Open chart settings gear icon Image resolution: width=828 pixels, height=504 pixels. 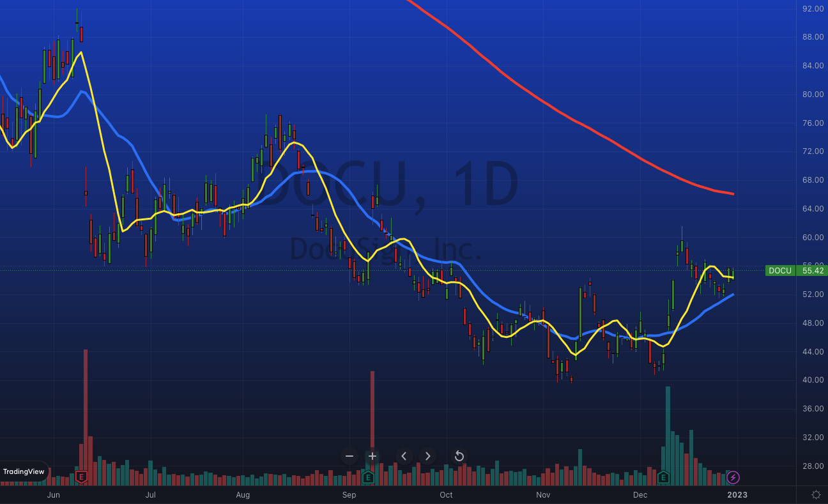[x=816, y=495]
